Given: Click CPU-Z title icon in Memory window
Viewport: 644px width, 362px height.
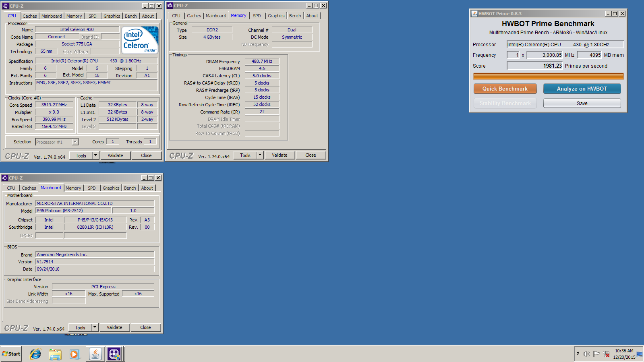Looking at the screenshot, I should click(x=170, y=6).
